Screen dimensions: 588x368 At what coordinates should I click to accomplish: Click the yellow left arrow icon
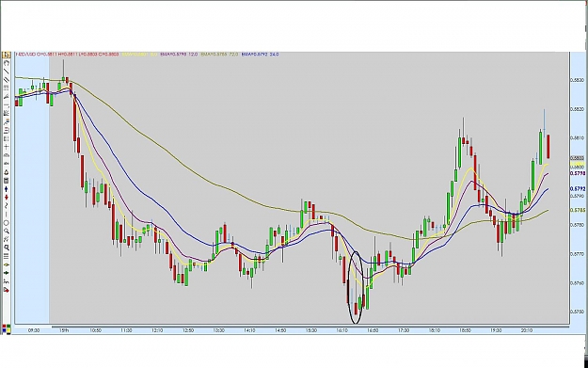click(x=6, y=264)
